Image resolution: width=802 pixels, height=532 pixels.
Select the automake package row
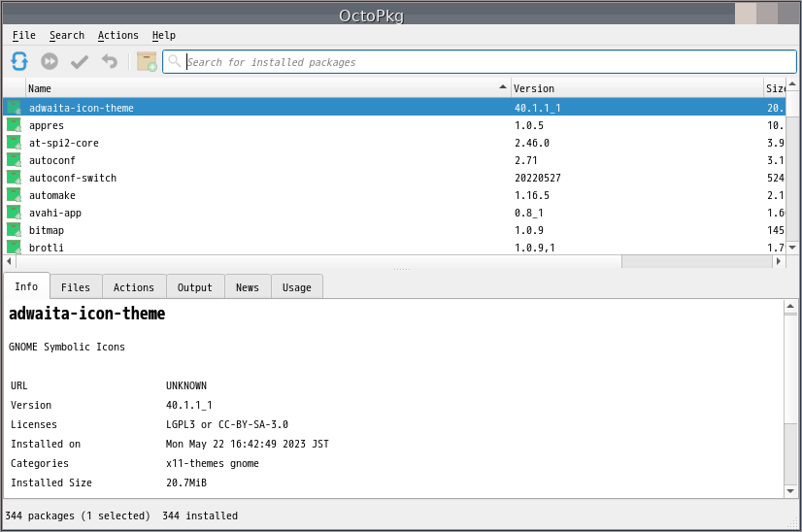(x=394, y=195)
